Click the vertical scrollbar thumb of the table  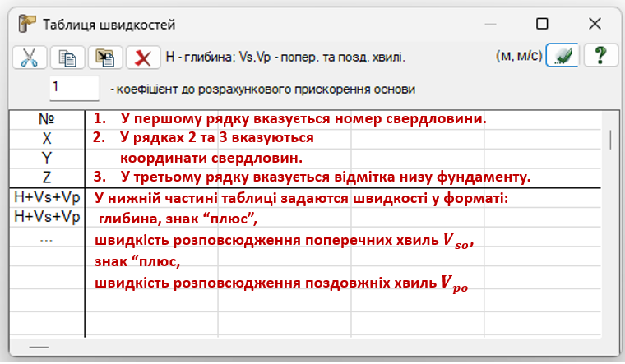pyautogui.click(x=609, y=140)
